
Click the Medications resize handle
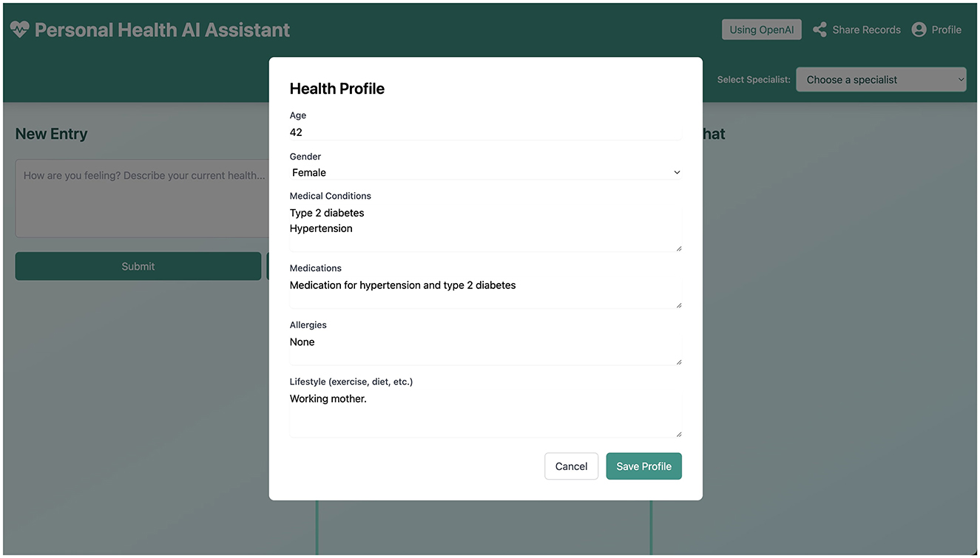[677, 304]
